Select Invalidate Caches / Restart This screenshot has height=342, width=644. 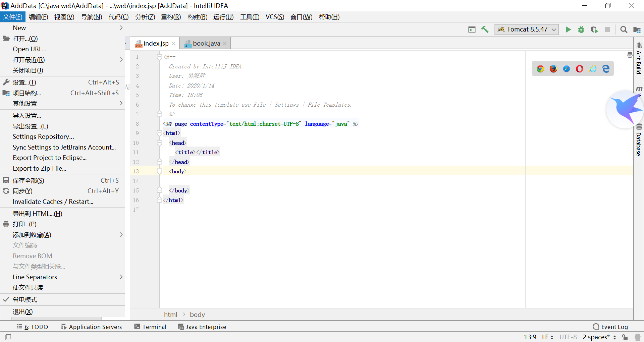63,202
